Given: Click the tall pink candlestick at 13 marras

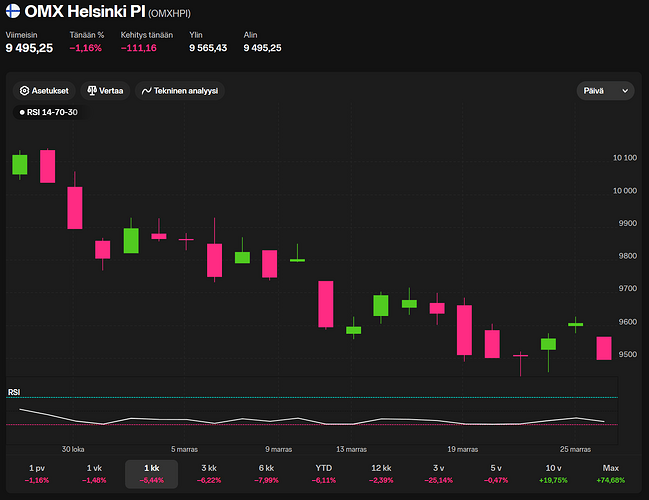Looking at the screenshot, I should 325,304.
